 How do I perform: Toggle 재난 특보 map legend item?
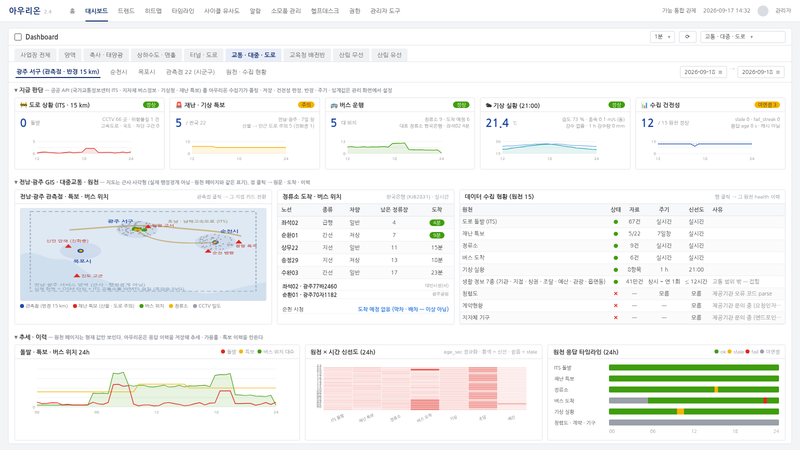(104, 306)
